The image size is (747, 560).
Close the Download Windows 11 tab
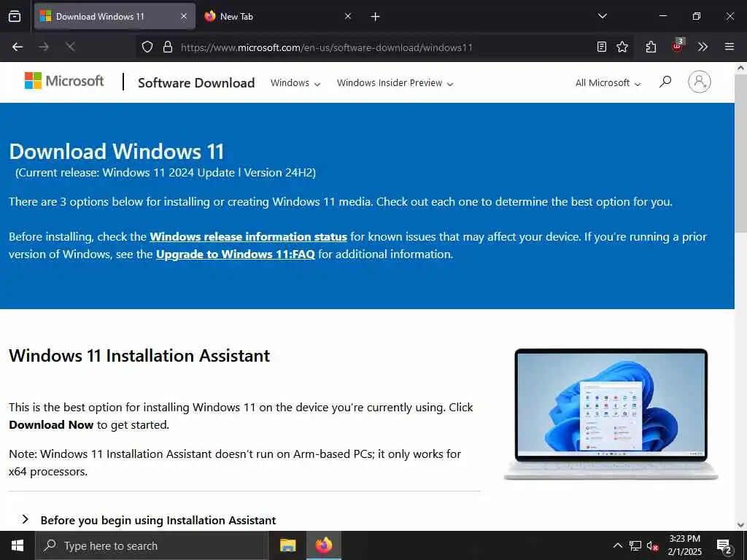[x=184, y=16]
